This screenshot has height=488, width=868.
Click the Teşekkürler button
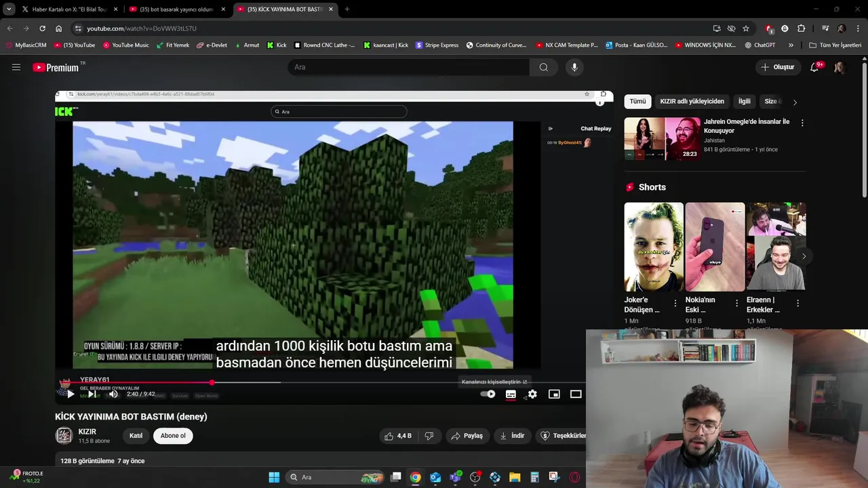tap(562, 436)
